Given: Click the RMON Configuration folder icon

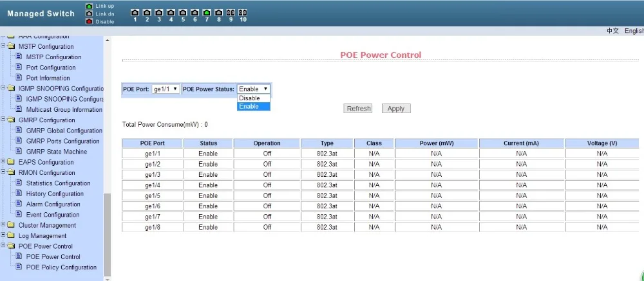Looking at the screenshot, I should pos(11,173).
